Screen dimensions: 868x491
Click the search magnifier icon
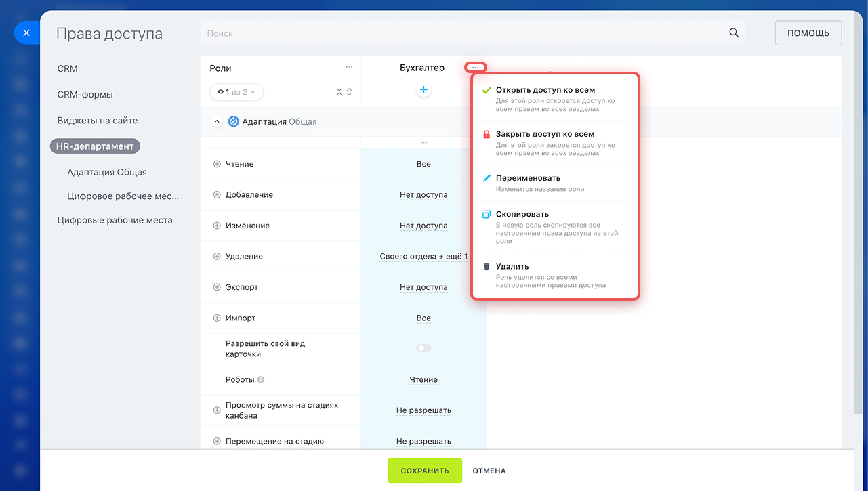733,33
